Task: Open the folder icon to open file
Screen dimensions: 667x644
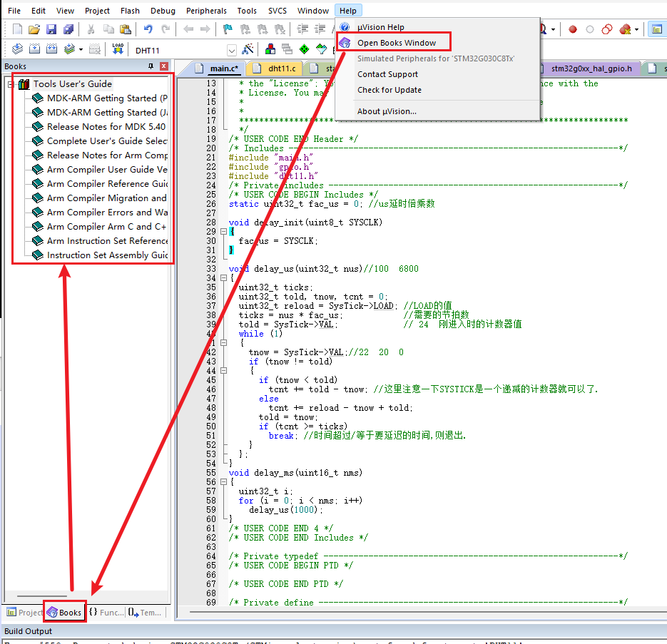Action: coord(34,29)
